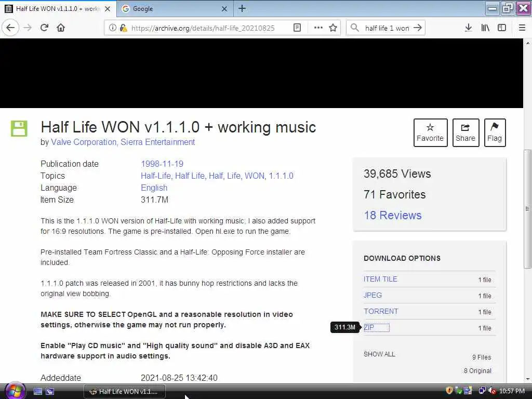This screenshot has width=532, height=399.
Task: Download the JPEG file
Action: pos(373,295)
